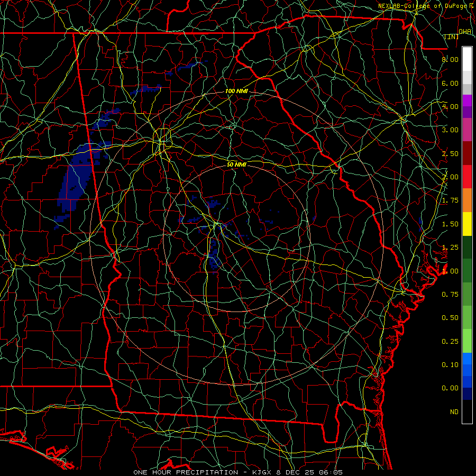Select the 0.25 legend value
Image resolution: width=476 pixels, height=476 pixels.
click(450, 342)
